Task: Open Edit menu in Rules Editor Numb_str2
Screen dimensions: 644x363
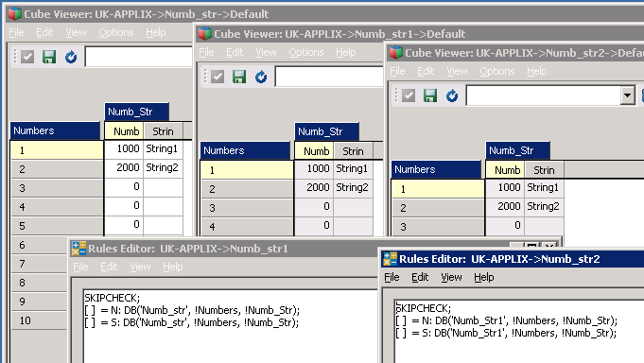Action: [420, 277]
